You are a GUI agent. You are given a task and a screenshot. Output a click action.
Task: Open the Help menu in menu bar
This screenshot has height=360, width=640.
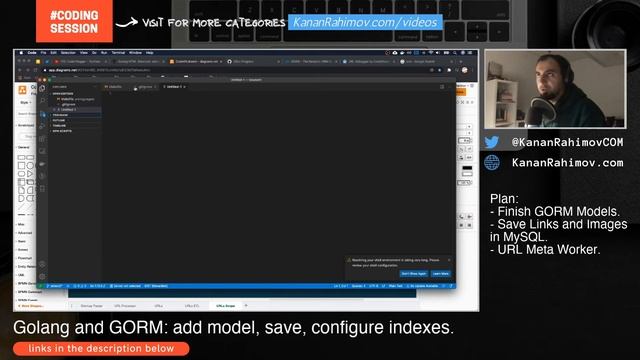click(x=149, y=53)
